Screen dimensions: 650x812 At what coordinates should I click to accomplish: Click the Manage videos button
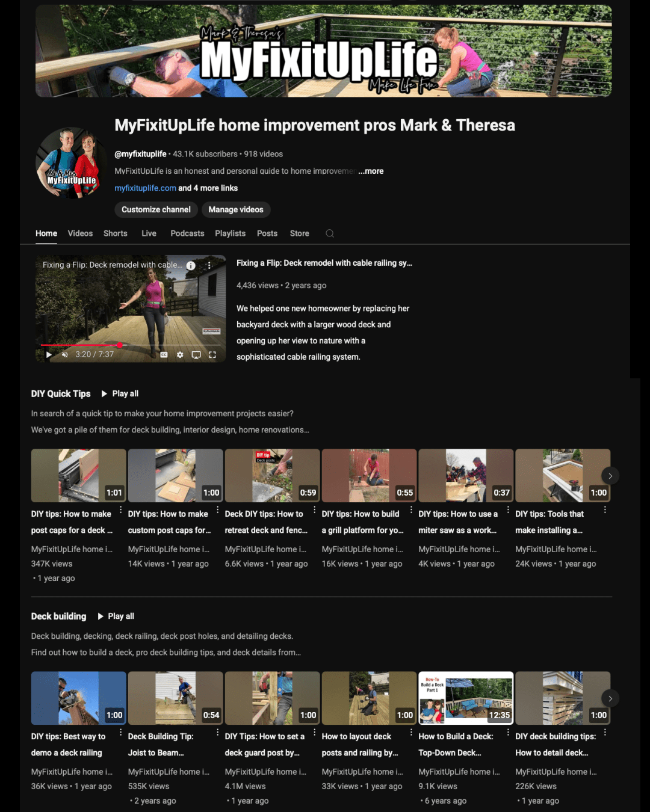(x=236, y=209)
